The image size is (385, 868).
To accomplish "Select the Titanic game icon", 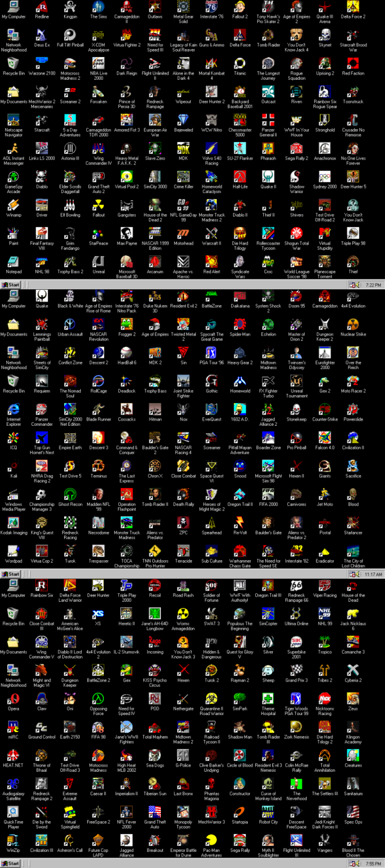I will pos(240,63).
